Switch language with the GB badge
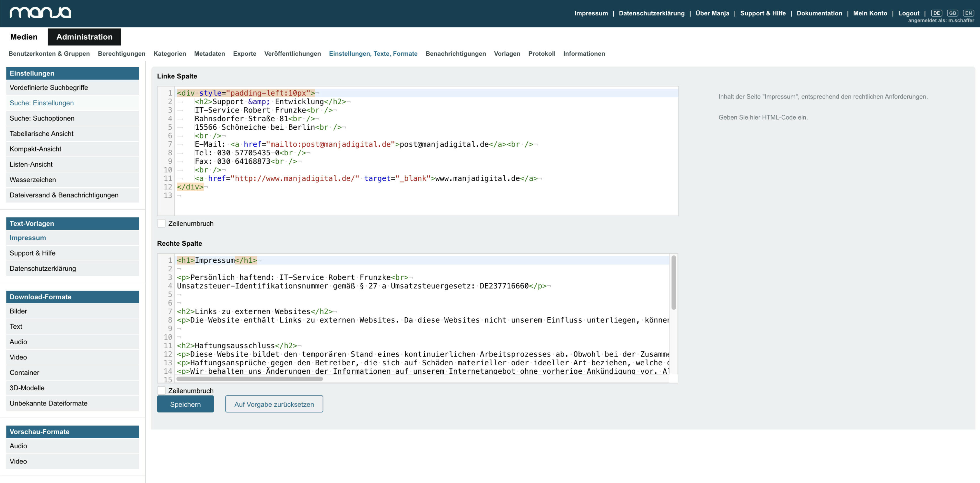Screen dimensions: 980x483 point(952,13)
